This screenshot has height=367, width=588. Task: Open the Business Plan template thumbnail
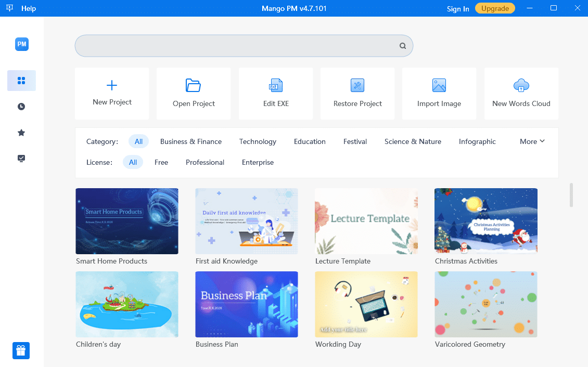point(247,304)
